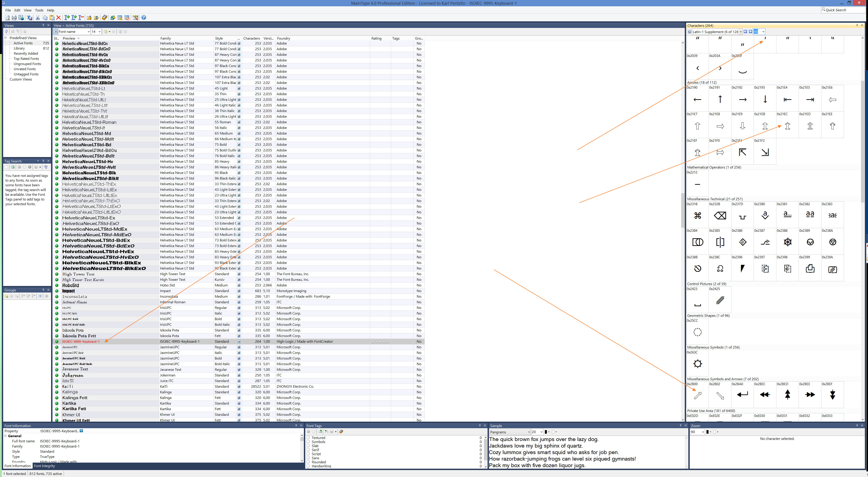This screenshot has height=477, width=868.
Task: Sort by the Rating column header
Action: point(380,38)
